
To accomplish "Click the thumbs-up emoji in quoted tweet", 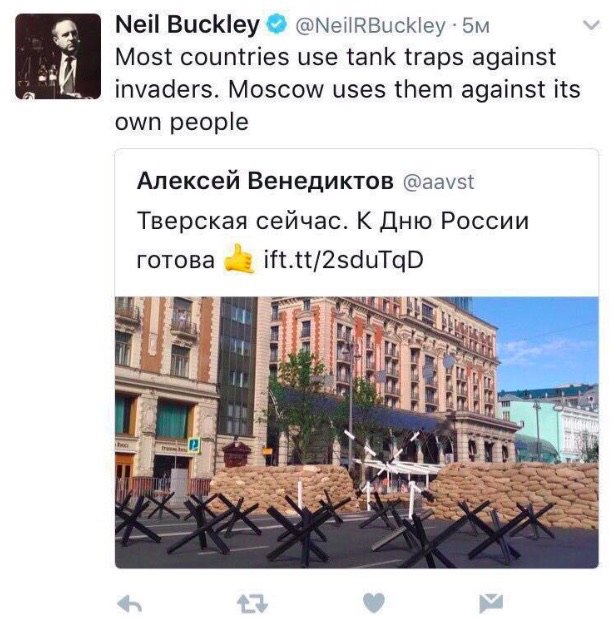I will pyautogui.click(x=239, y=259).
